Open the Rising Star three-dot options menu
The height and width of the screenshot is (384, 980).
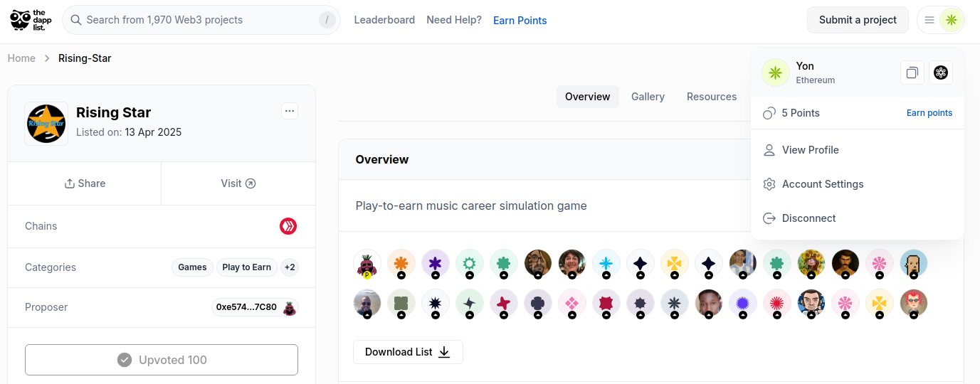[x=289, y=111]
